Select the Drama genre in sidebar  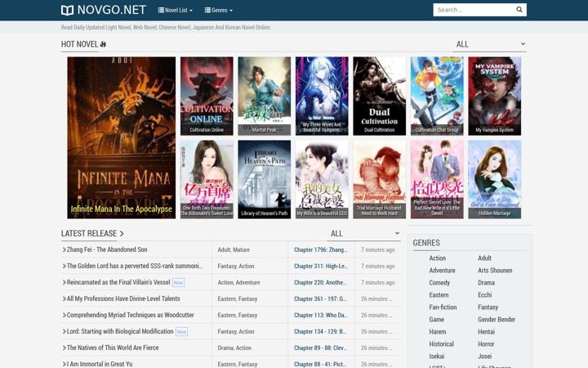point(486,283)
